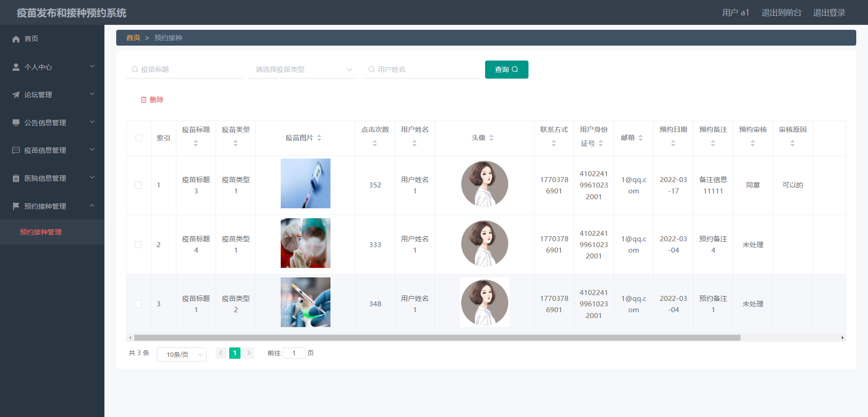Image resolution: width=868 pixels, height=417 pixels.
Task: Click the person icon beside 个人中心
Action: 16,67
